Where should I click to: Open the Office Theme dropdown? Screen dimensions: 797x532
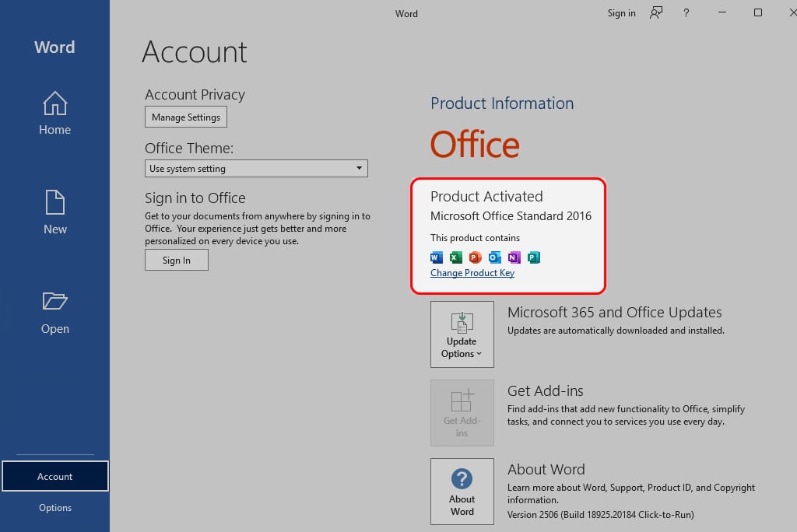[256, 168]
